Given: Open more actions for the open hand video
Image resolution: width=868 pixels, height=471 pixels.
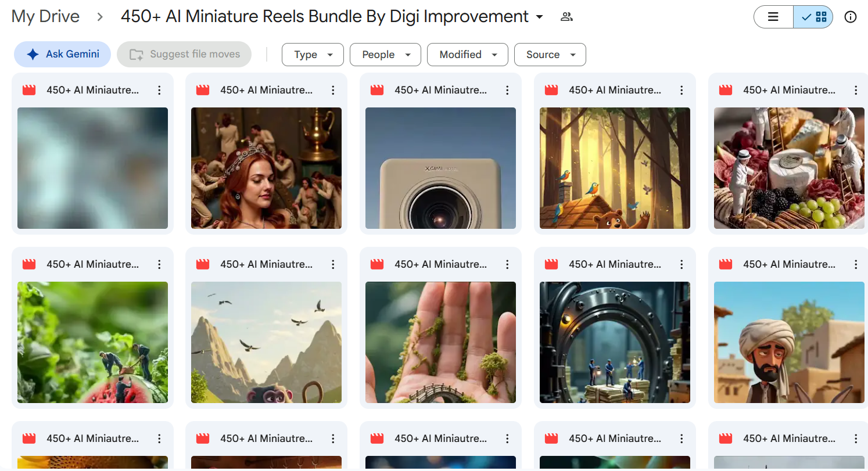Looking at the screenshot, I should pyautogui.click(x=507, y=264).
